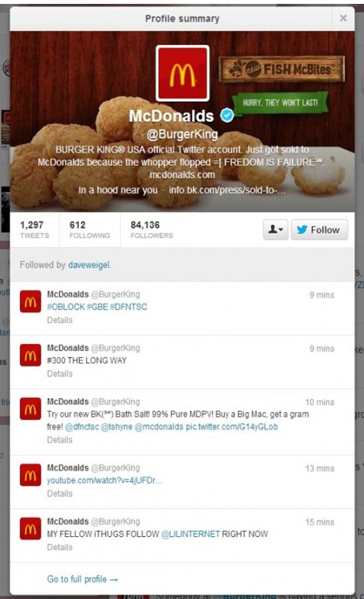Open the pic.twitter.com/G14yGLob link
This screenshot has width=364, height=599.
[x=232, y=427]
